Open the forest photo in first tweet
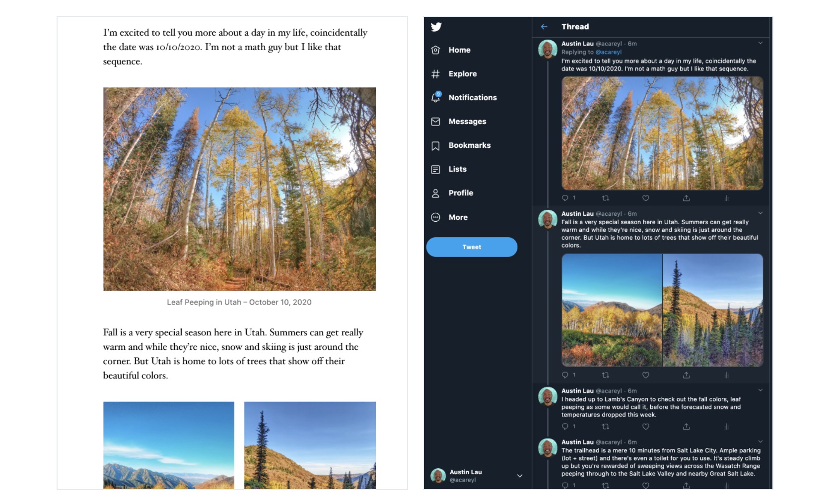The width and height of the screenshot is (830, 504). point(662,133)
